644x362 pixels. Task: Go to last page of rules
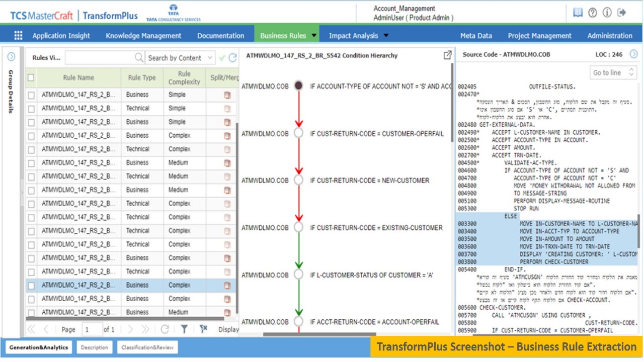point(145,329)
